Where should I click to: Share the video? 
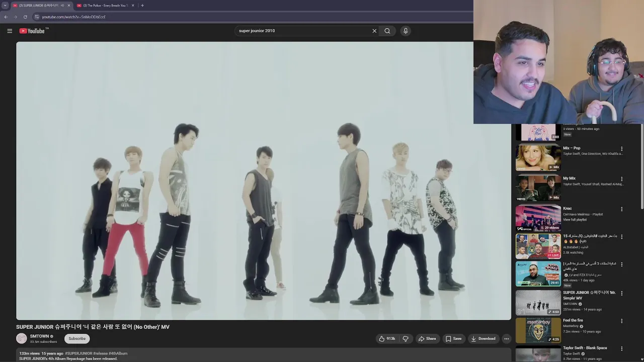[428, 339]
